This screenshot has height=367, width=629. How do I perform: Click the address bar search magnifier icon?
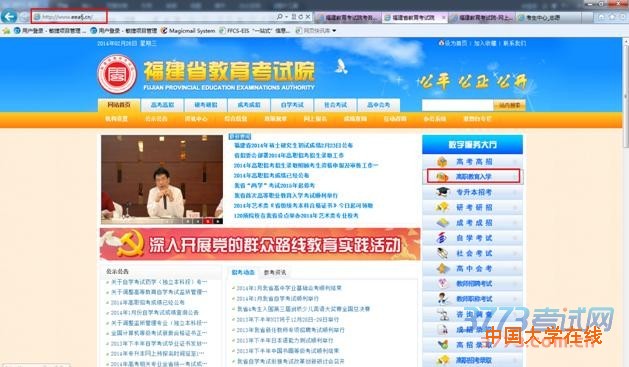279,17
